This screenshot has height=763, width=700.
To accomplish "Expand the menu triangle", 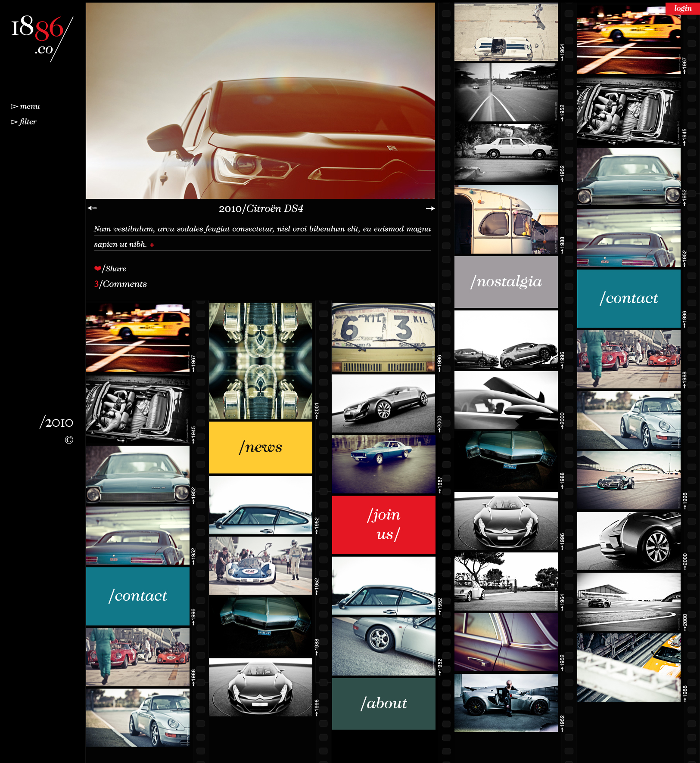I will (x=14, y=106).
